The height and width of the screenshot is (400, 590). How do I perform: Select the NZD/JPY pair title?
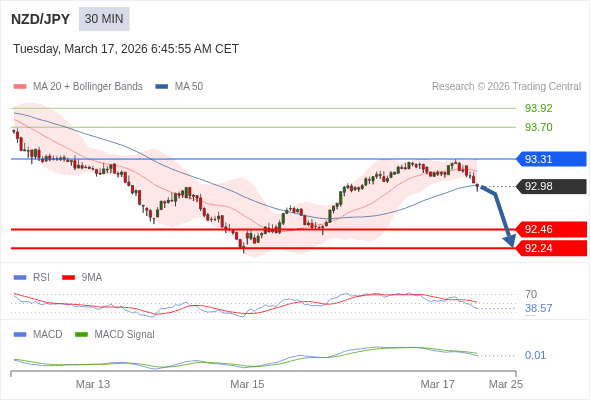tap(41, 19)
